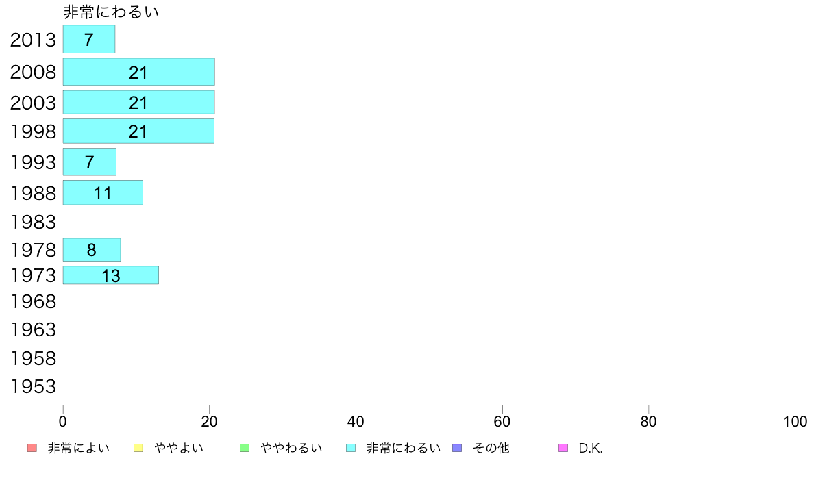814x504 pixels.
Task: Click the 非常にわるい chart title
Action: point(111,12)
